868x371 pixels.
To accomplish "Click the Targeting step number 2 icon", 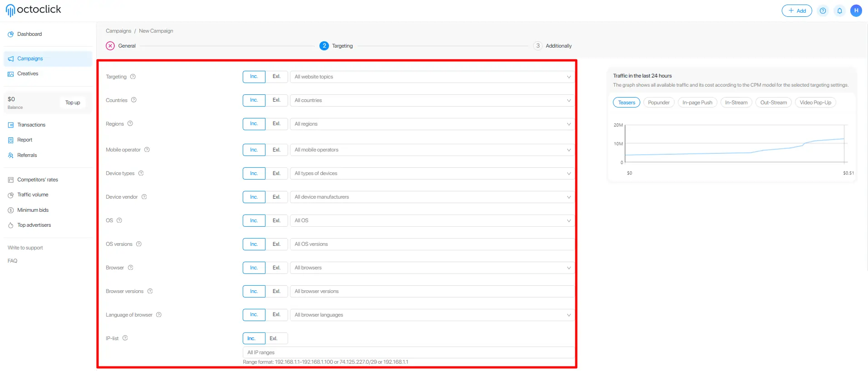I will pyautogui.click(x=324, y=46).
